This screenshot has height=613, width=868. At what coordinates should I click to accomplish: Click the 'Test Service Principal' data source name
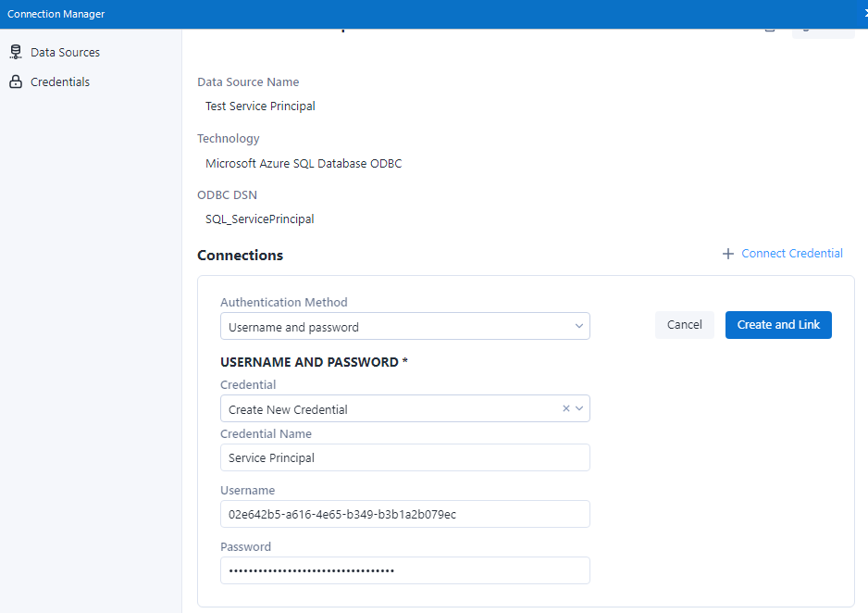(260, 106)
